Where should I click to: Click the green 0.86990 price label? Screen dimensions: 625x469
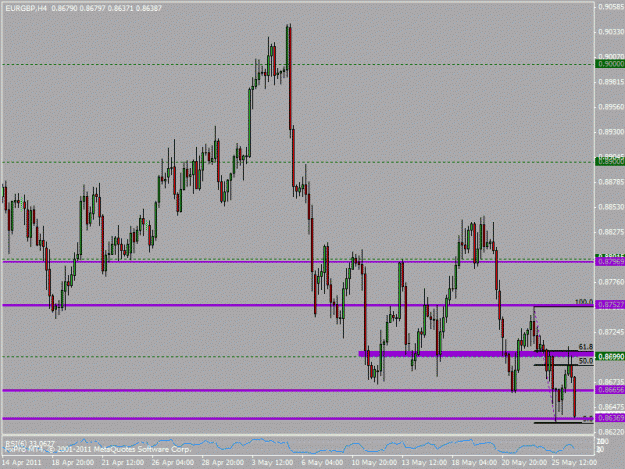coord(610,356)
